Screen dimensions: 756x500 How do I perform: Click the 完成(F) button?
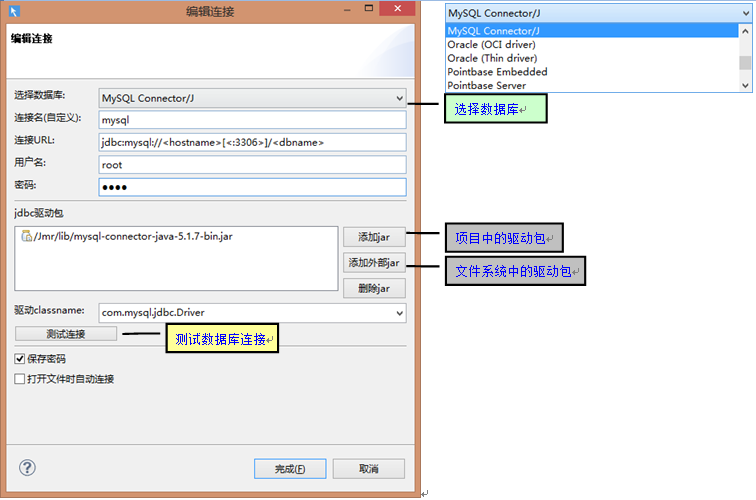click(290, 469)
